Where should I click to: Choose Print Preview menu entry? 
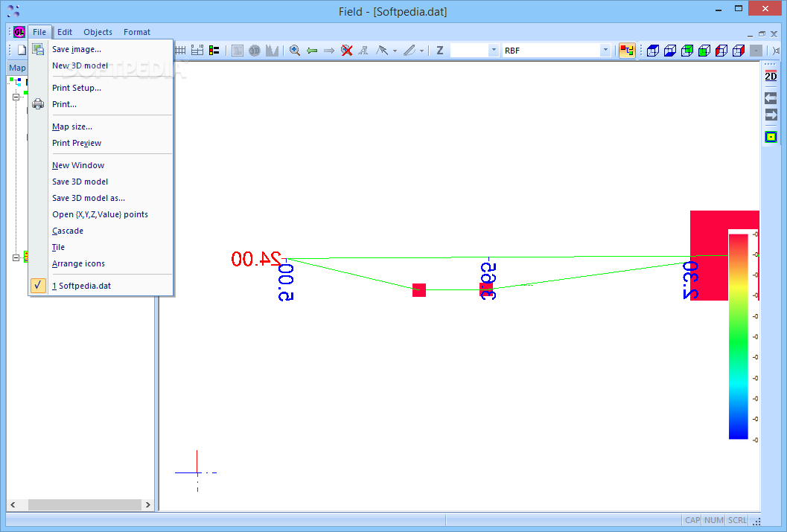[101, 143]
